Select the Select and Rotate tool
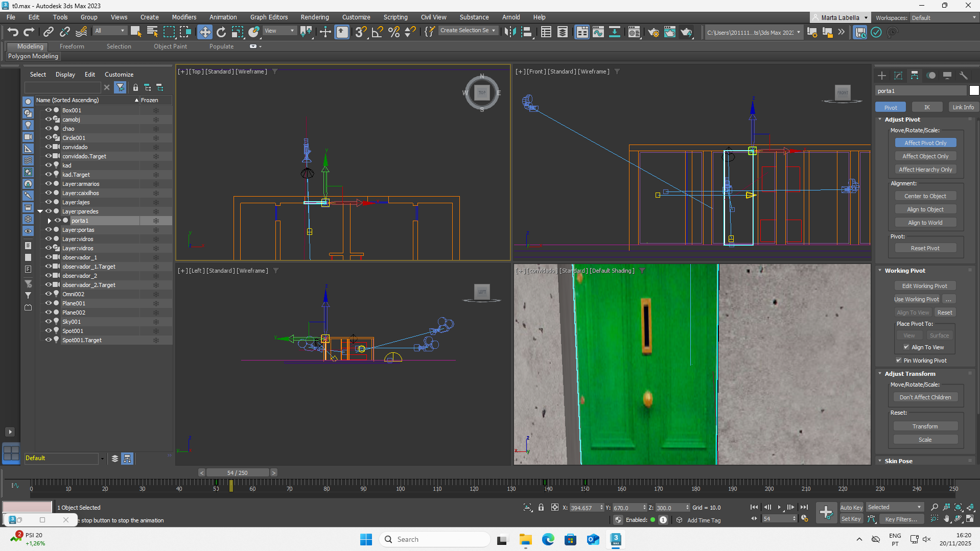This screenshot has width=980, height=551. coord(221,32)
